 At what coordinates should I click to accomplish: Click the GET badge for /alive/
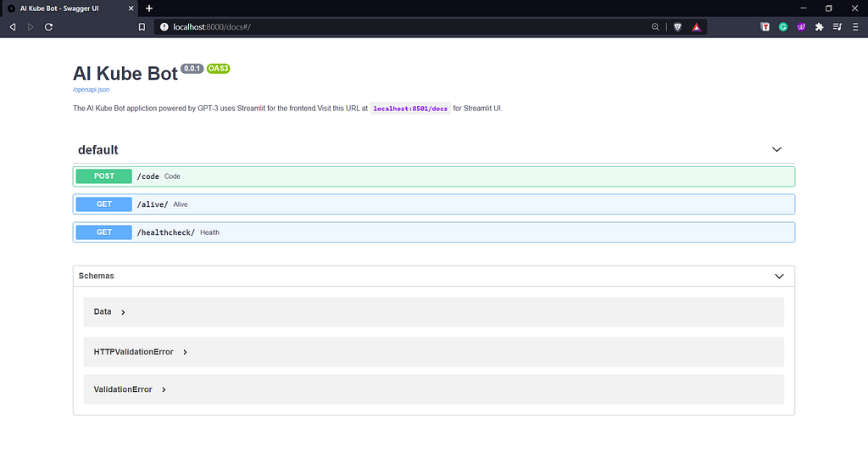pos(104,204)
